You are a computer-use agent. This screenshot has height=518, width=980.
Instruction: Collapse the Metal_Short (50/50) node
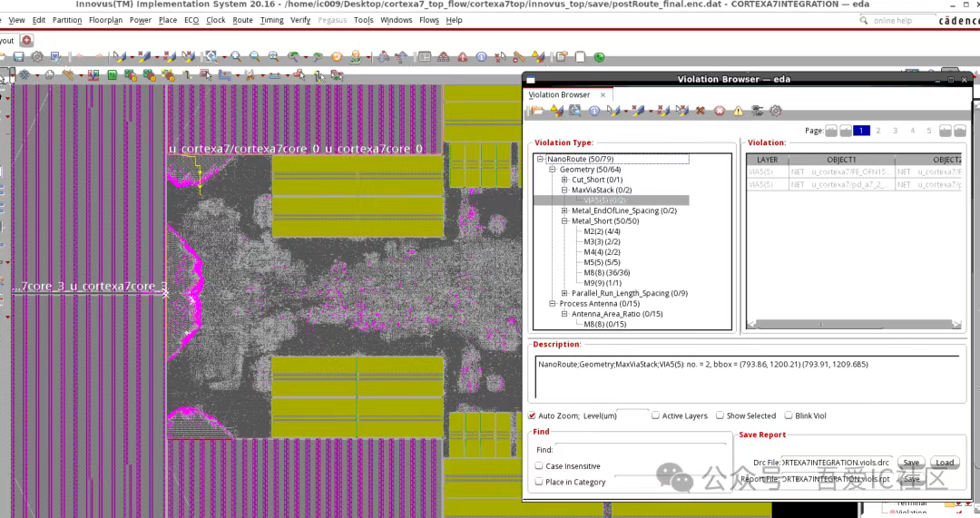(x=564, y=220)
